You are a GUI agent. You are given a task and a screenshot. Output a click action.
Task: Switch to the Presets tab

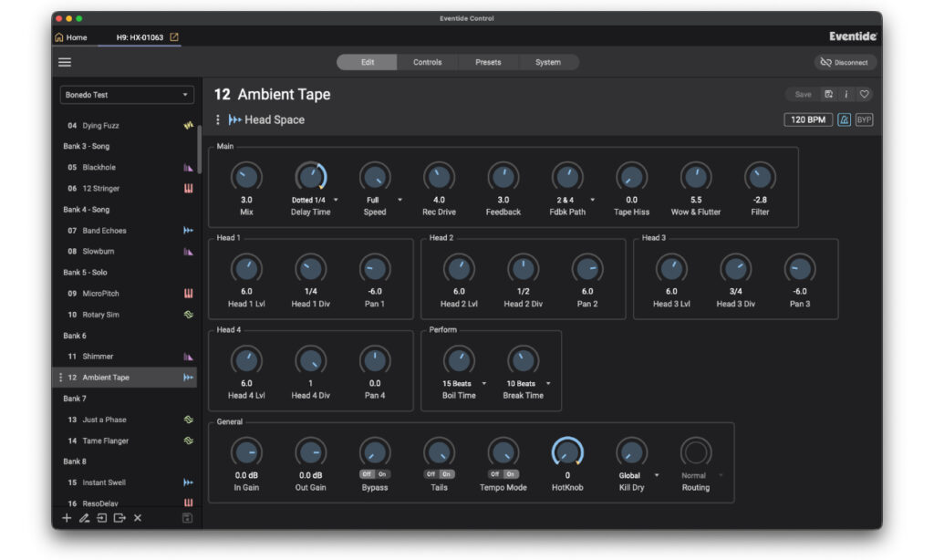point(488,62)
